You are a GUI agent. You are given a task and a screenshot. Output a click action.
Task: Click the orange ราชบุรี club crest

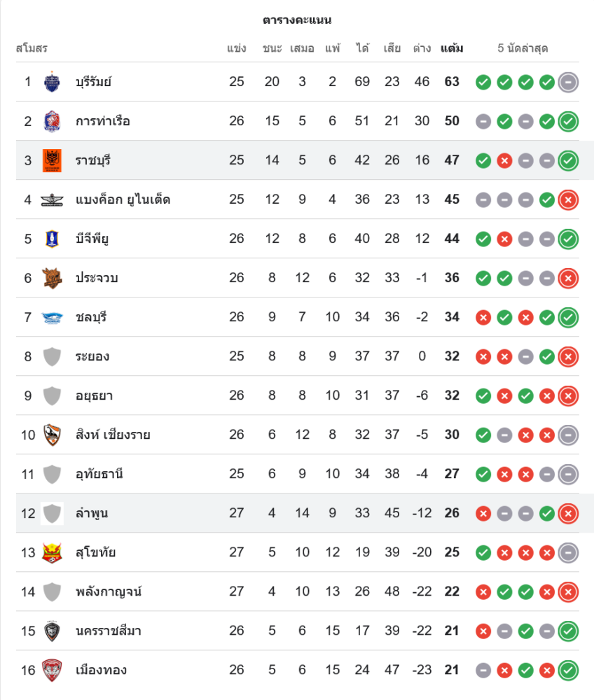pos(52,160)
